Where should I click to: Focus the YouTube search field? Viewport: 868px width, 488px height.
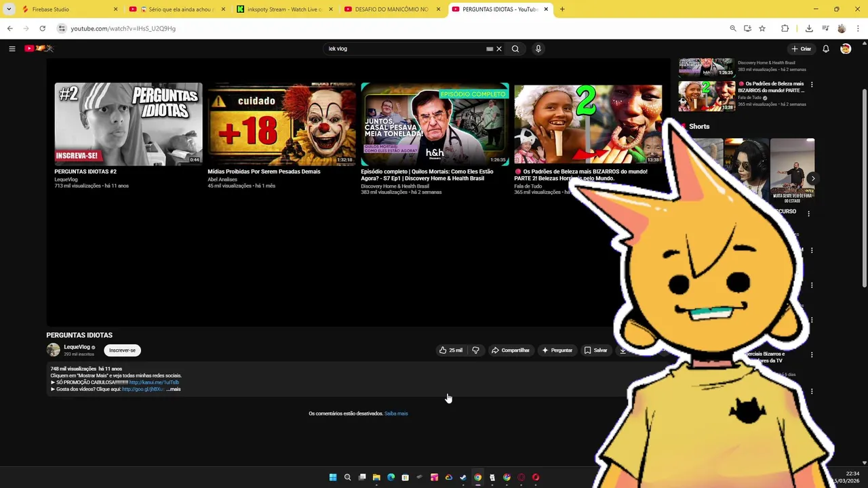[406, 49]
